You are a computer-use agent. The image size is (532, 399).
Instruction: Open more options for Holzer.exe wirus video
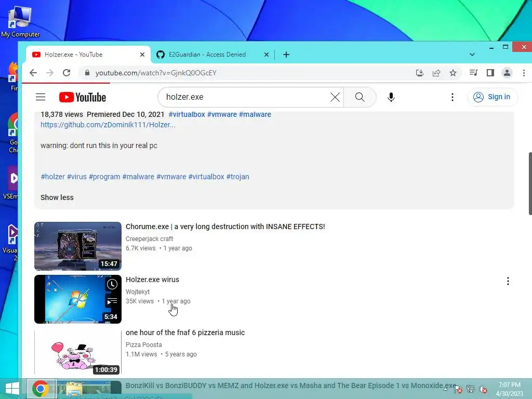pos(508,281)
